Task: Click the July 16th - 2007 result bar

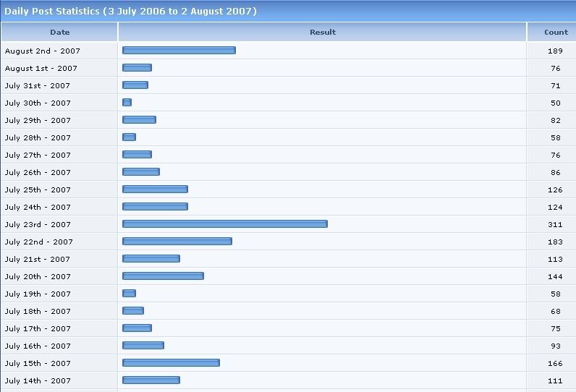Action: point(143,346)
